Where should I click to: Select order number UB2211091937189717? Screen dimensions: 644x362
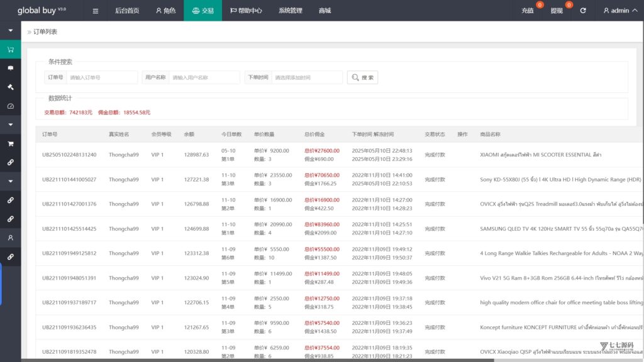tap(69, 302)
